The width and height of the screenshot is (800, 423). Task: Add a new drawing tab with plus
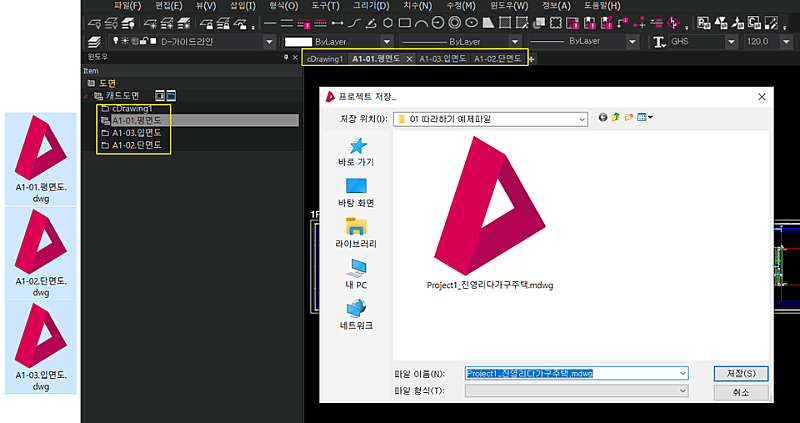click(x=532, y=59)
